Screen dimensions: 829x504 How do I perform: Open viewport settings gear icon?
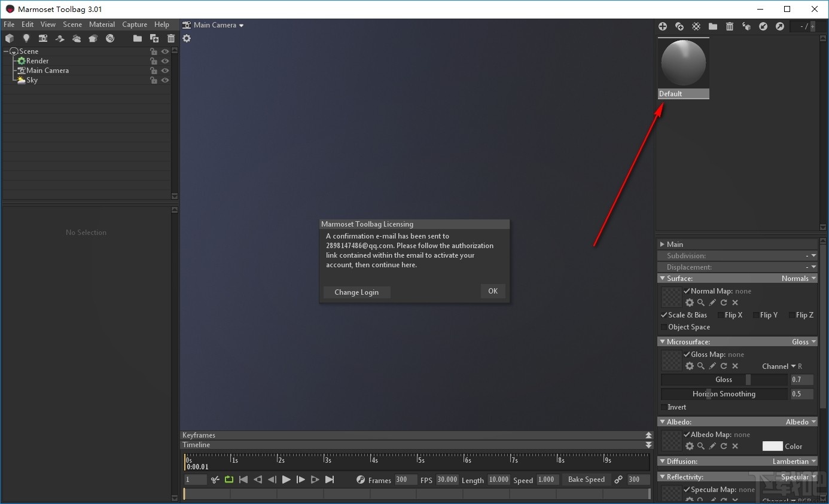pos(187,38)
